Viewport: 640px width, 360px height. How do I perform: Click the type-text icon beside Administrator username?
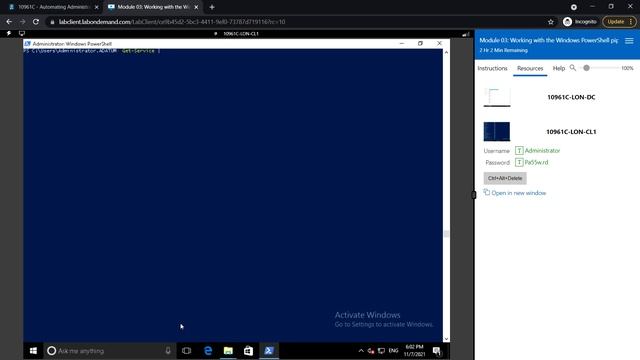(x=519, y=151)
